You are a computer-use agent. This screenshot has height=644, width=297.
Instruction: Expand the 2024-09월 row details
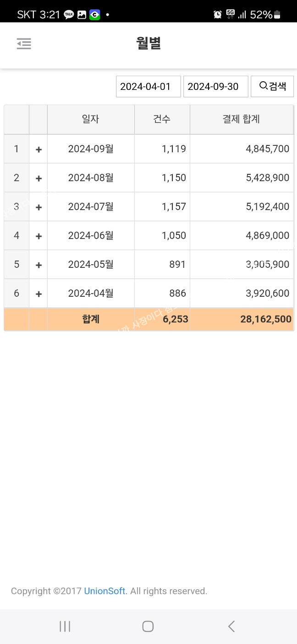pos(38,149)
